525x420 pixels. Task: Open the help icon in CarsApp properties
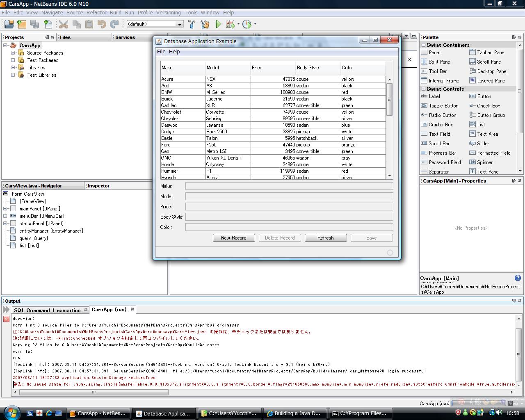click(x=518, y=278)
